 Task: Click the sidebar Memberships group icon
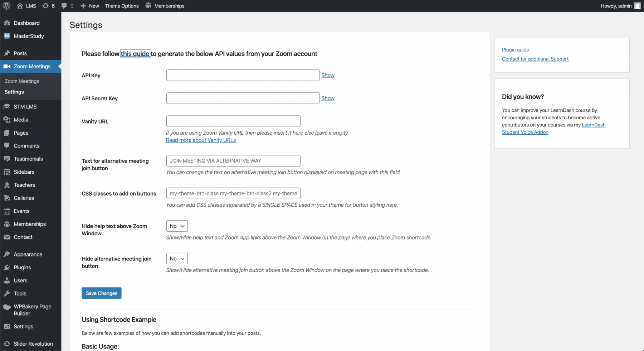pos(7,224)
